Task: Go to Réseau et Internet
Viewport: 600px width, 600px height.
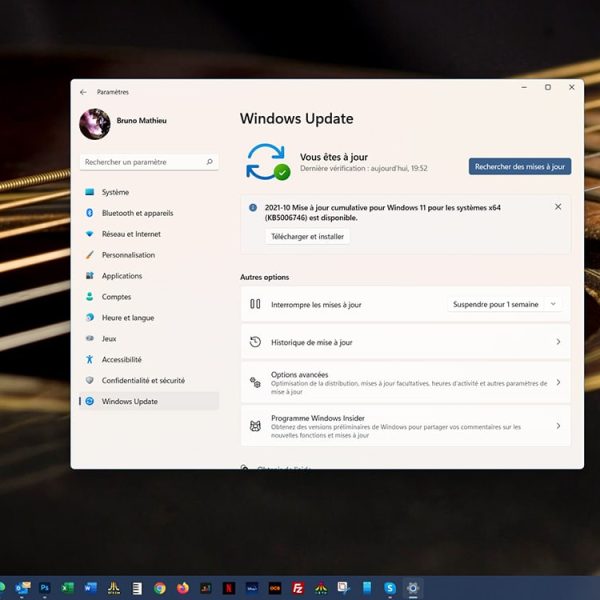Action: (x=149, y=234)
